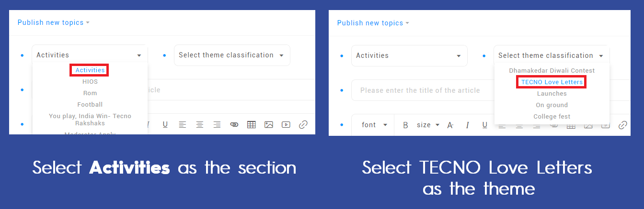Pick the Launches theme option
The height and width of the screenshot is (209, 644).
pyautogui.click(x=552, y=93)
